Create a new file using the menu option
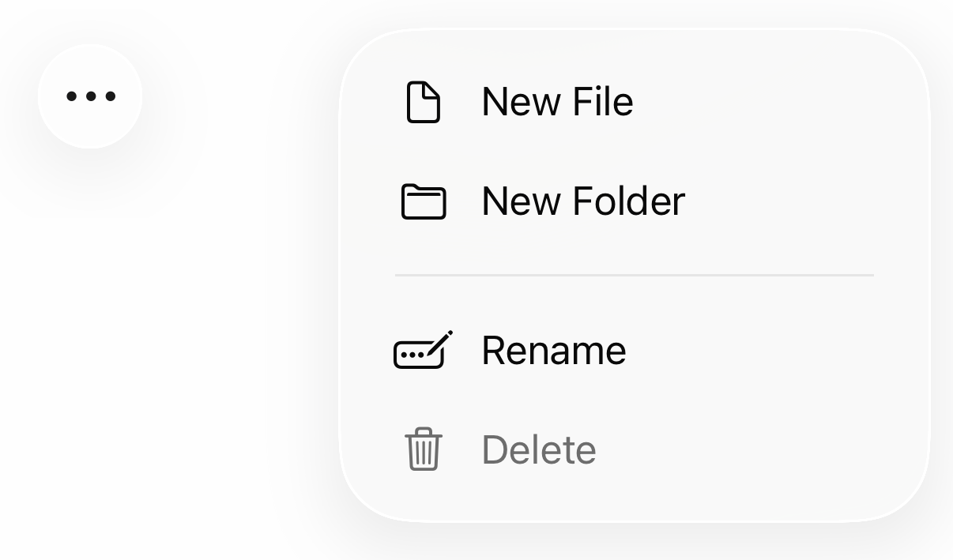 point(557,101)
